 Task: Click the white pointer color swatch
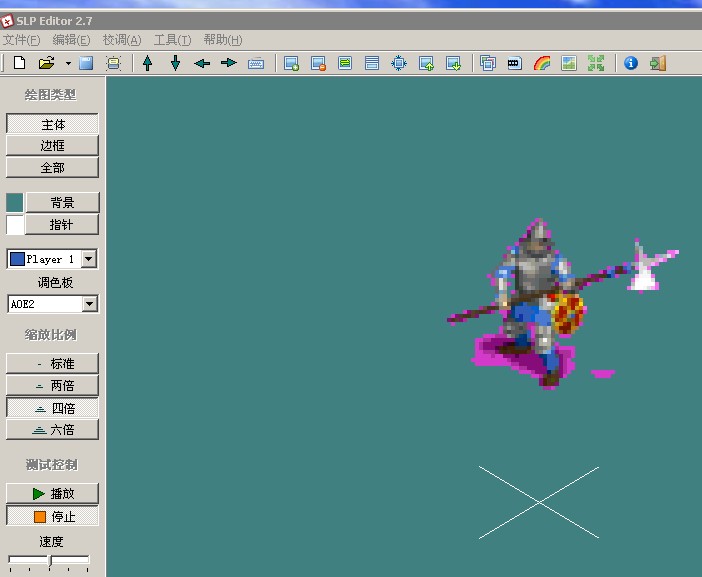[15, 225]
